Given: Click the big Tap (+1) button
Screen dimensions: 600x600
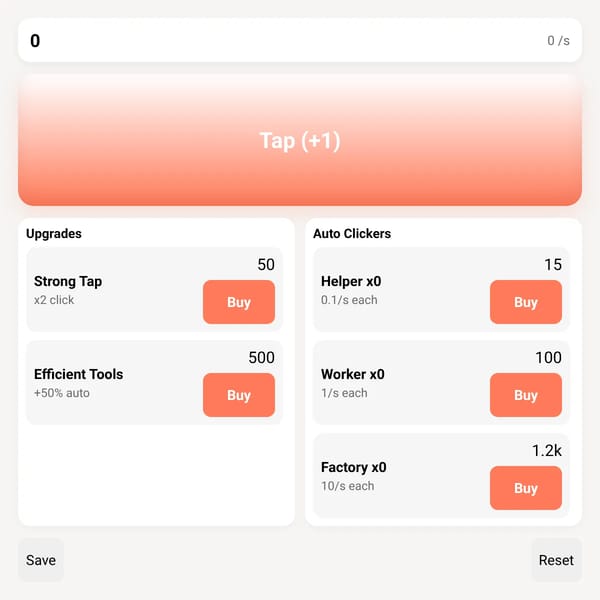Looking at the screenshot, I should [300, 140].
